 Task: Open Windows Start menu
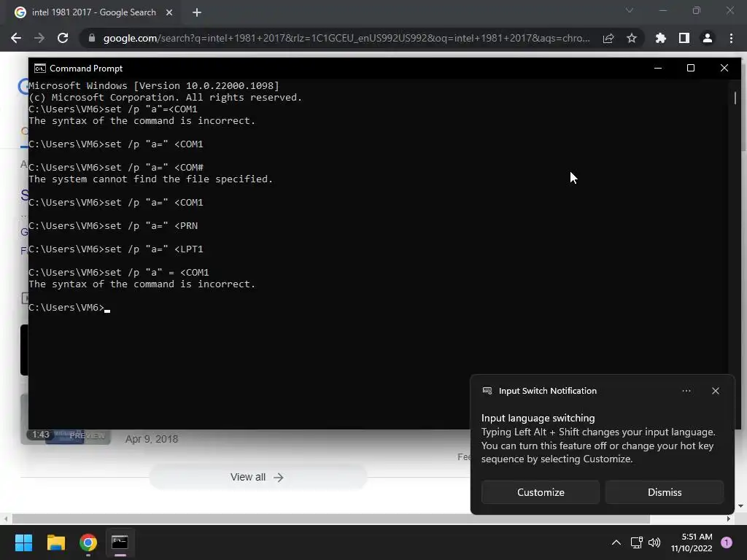(x=23, y=542)
